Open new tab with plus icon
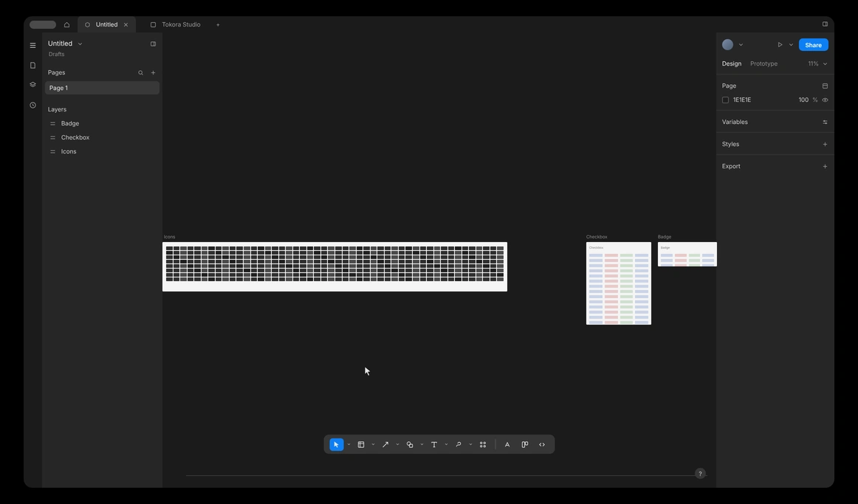This screenshot has width=858, height=504. point(218,24)
